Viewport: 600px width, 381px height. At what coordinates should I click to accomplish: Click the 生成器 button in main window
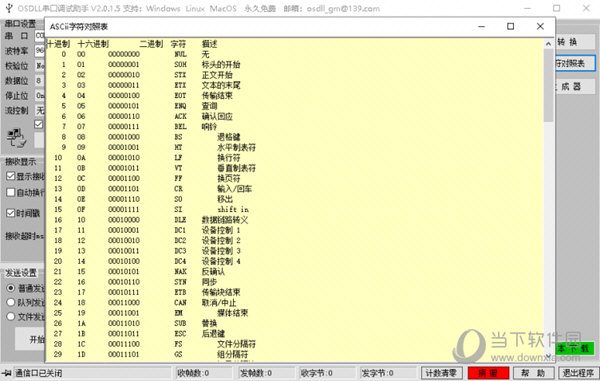click(575, 86)
